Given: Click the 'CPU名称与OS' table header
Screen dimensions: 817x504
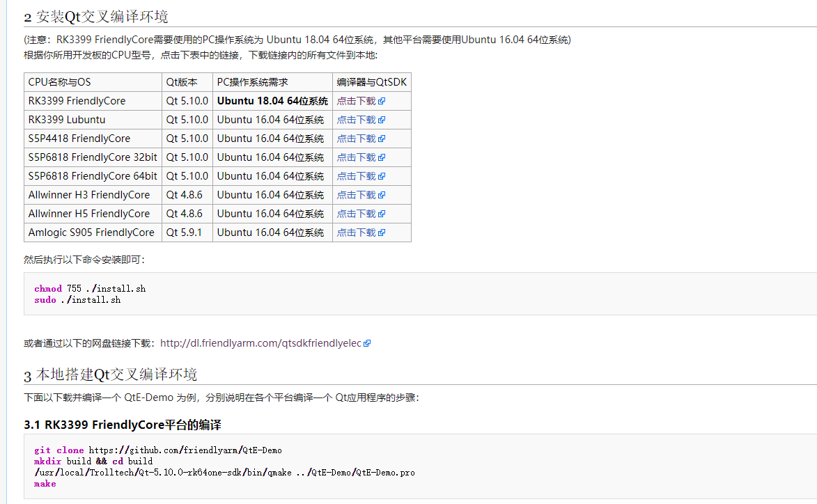Looking at the screenshot, I should 93,82.
